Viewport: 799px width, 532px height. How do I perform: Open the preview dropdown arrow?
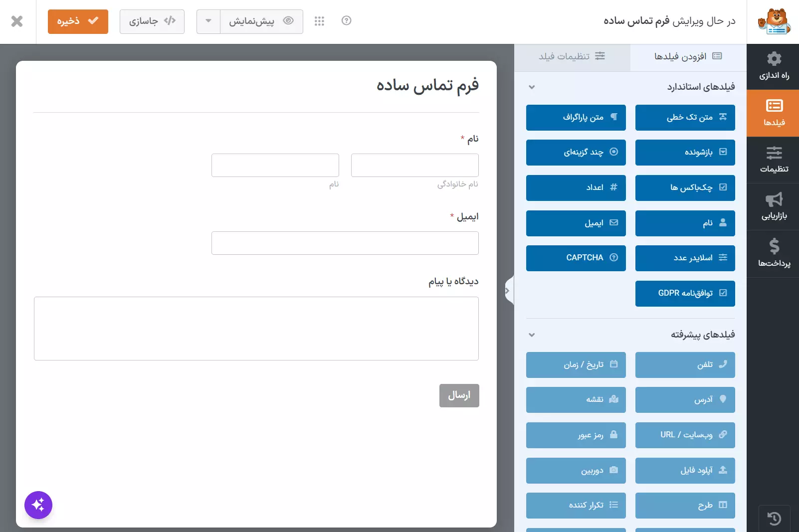208,21
